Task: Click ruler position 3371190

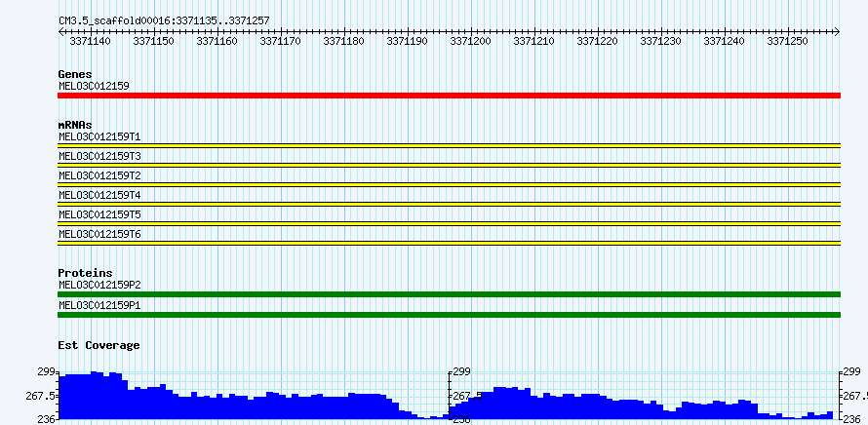Action: click(x=408, y=41)
